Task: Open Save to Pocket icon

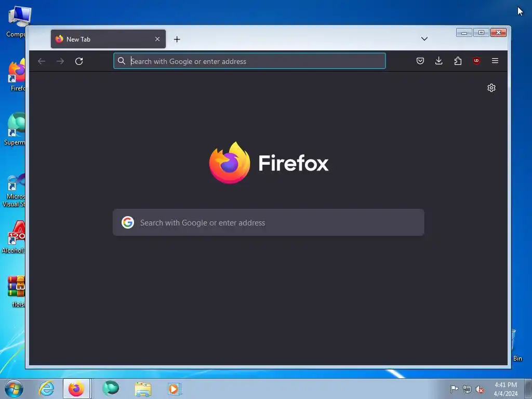Action: pos(420,61)
